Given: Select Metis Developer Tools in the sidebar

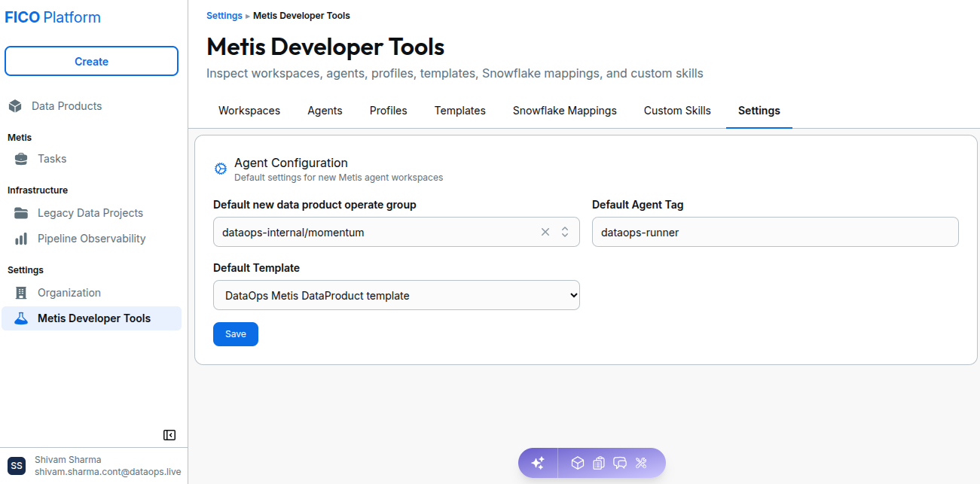Looking at the screenshot, I should click(x=91, y=318).
